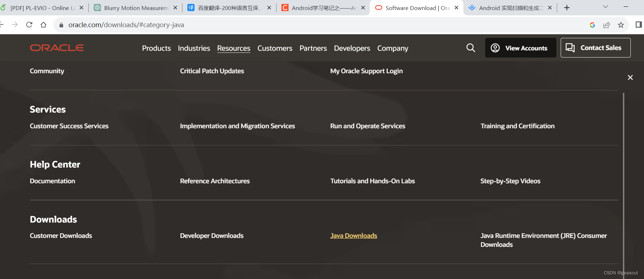The width and height of the screenshot is (644, 279).
Task: Open Java Runtime Environment Consumer Downloads link
Action: coord(544,240)
